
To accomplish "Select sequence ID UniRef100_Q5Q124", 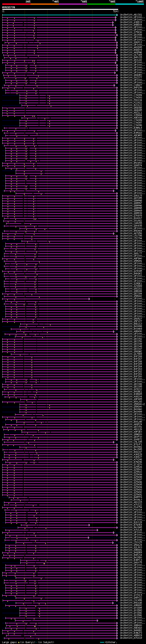I will [131, 545].
